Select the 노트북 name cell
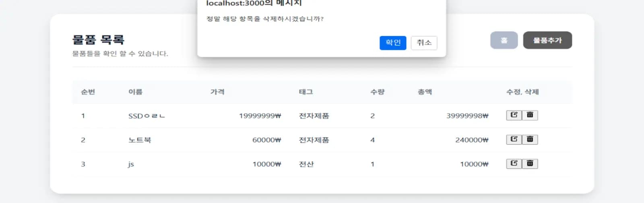The height and width of the screenshot is (203, 644). pyautogui.click(x=140, y=140)
